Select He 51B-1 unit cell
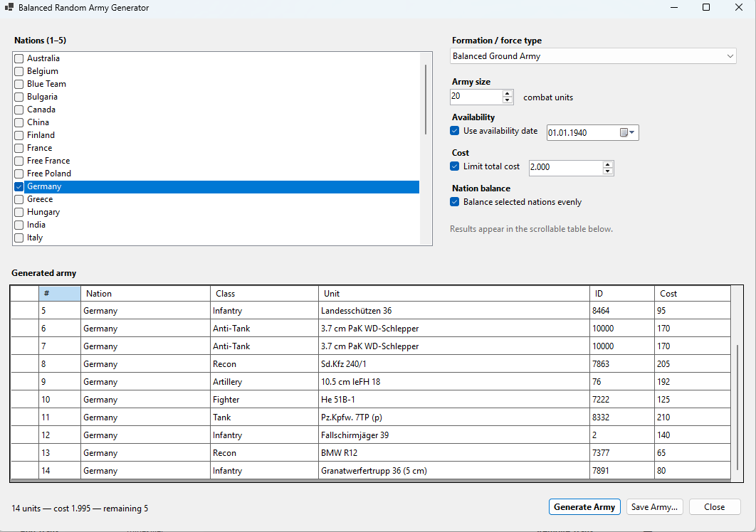This screenshot has height=532, width=756. (454, 400)
